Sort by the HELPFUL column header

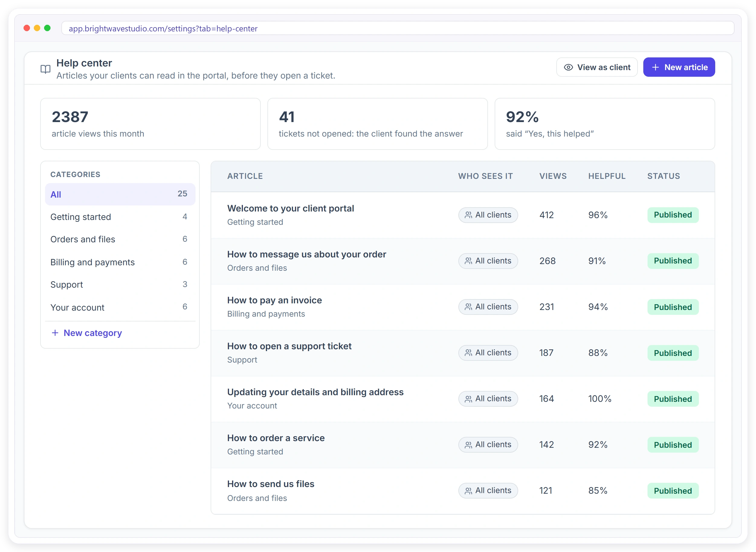click(607, 176)
